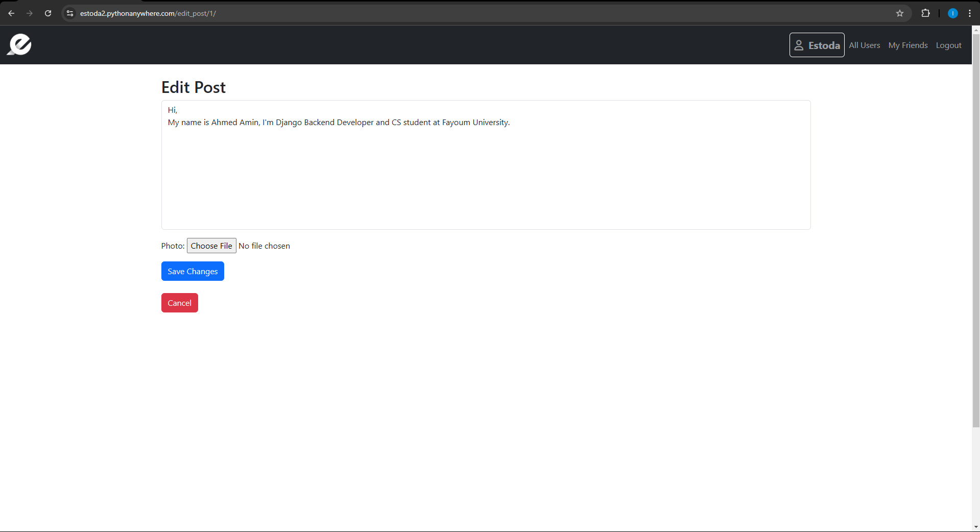Go back using the browser back arrow

click(x=11, y=13)
